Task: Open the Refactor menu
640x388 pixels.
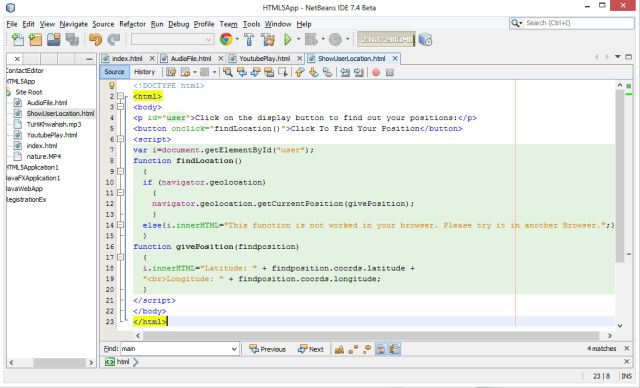Action: point(132,24)
